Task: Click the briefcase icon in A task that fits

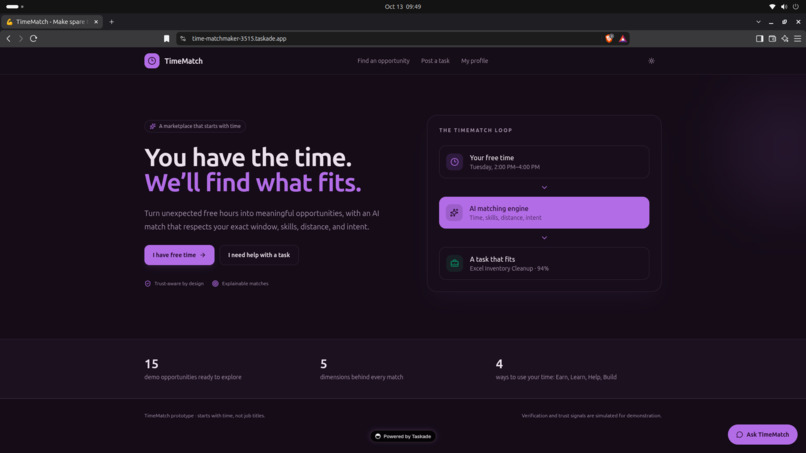Action: click(x=454, y=263)
